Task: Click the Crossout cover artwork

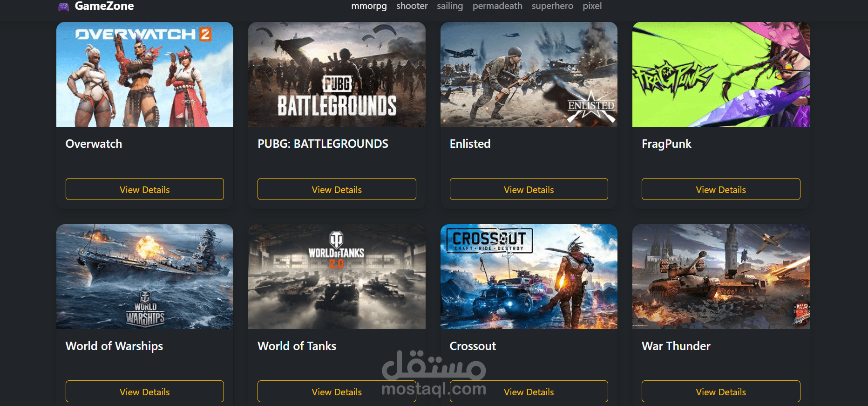Action: pyautogui.click(x=529, y=277)
